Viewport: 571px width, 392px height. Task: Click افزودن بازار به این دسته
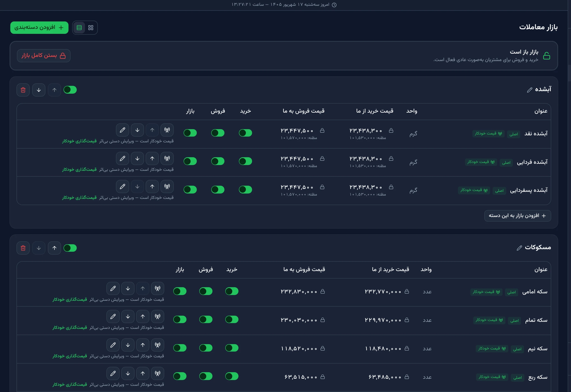tap(517, 216)
